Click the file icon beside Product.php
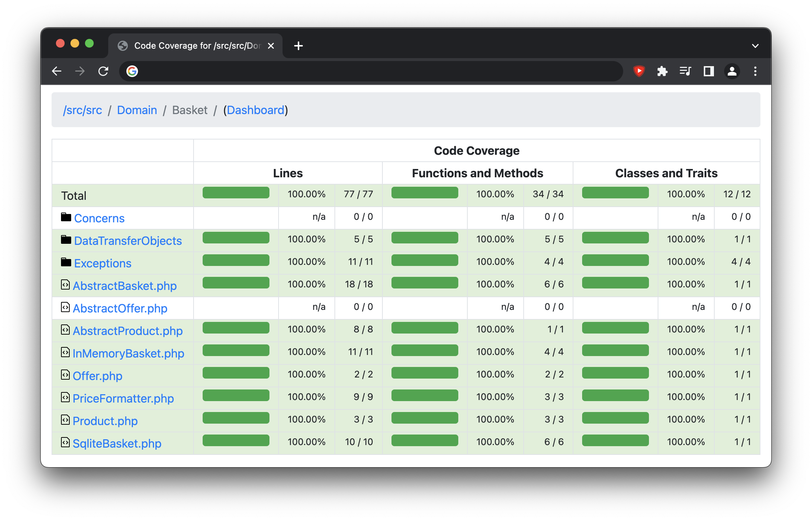The height and width of the screenshot is (521, 812). click(65, 420)
